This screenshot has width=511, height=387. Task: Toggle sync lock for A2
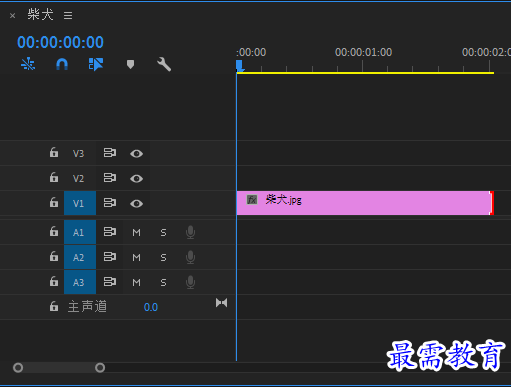click(110, 257)
